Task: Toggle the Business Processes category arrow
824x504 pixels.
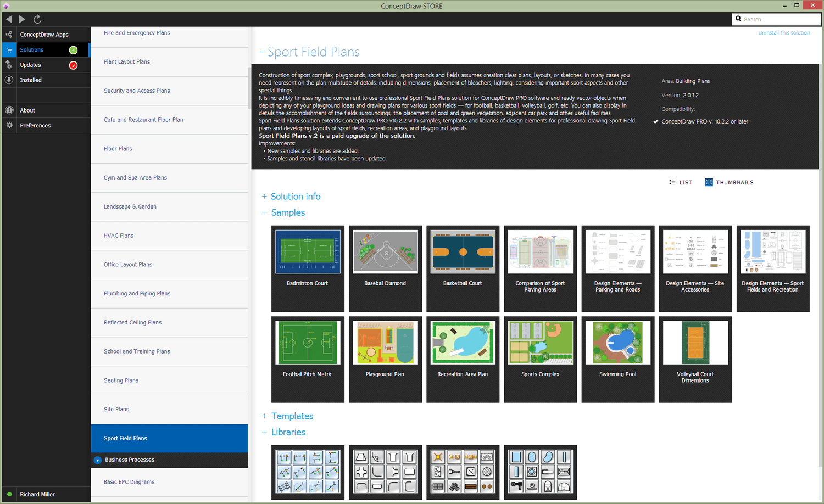Action: click(97, 460)
